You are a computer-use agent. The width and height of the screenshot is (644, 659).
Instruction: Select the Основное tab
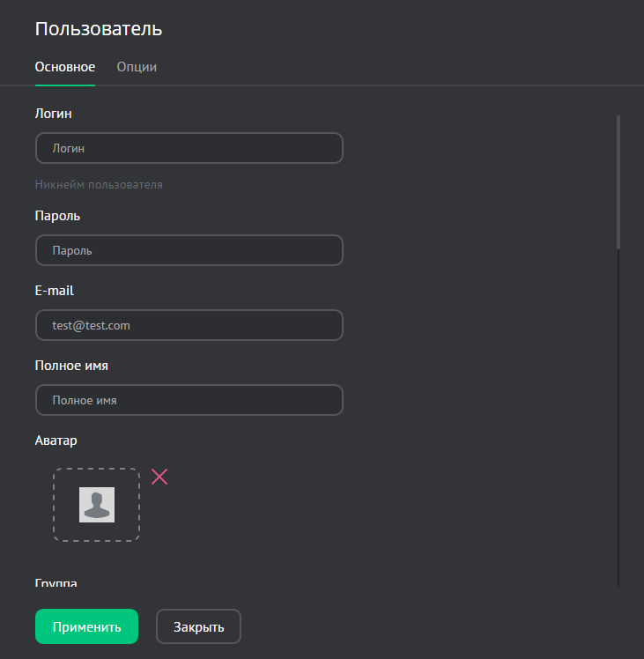click(65, 67)
